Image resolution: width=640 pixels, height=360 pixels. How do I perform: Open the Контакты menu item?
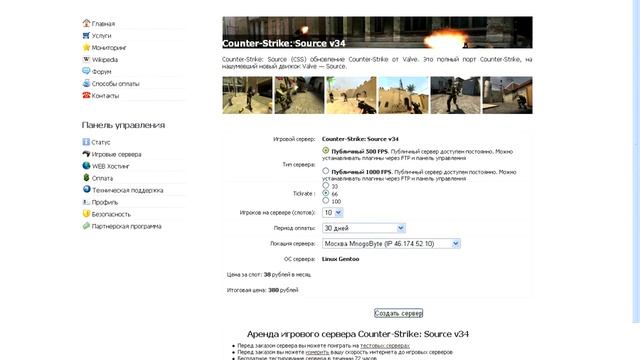point(105,96)
